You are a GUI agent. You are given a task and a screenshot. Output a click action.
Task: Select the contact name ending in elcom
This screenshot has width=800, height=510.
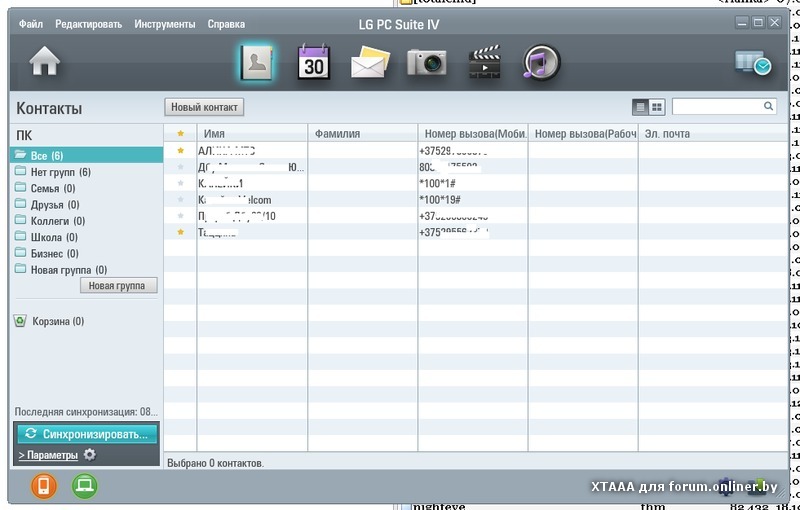[235, 199]
